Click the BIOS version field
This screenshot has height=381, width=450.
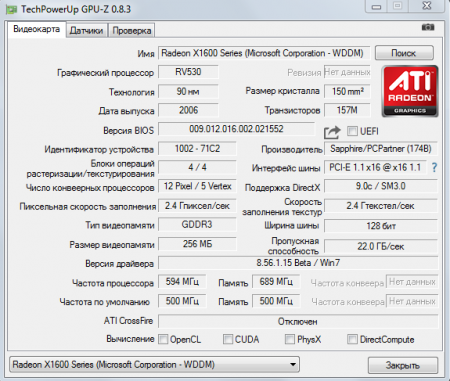[236, 129]
